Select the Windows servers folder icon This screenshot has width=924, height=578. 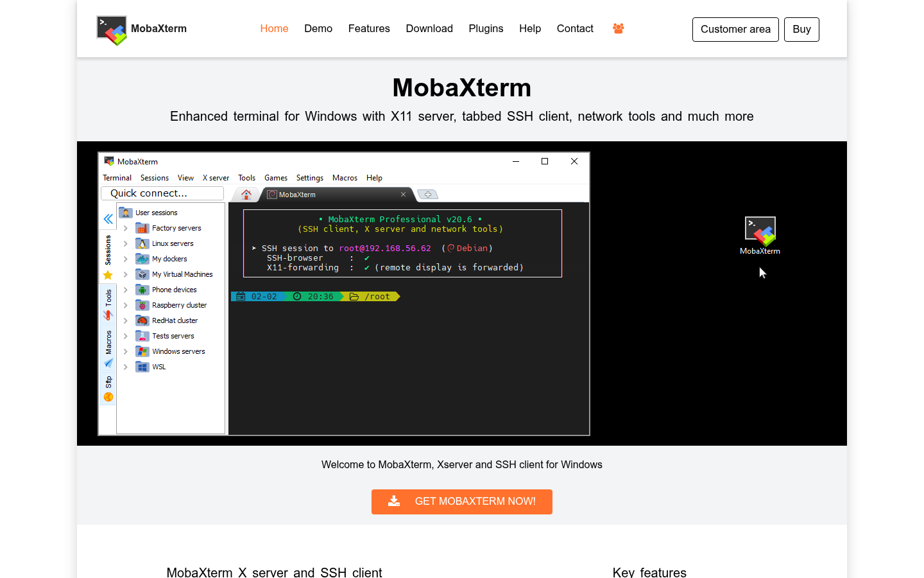[142, 351]
